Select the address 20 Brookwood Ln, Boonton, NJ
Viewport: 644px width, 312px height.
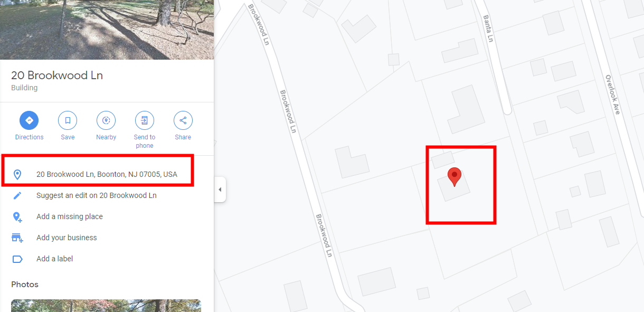click(107, 174)
